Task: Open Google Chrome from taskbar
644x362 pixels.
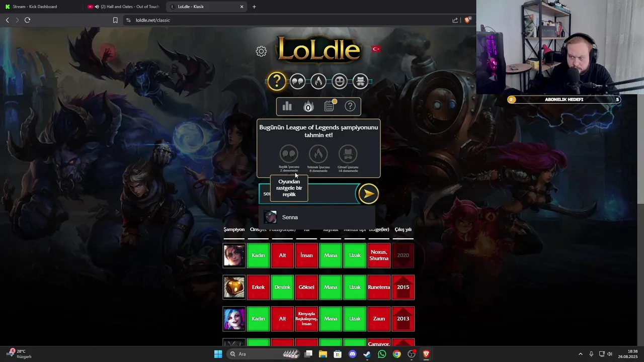Action: [x=396, y=354]
